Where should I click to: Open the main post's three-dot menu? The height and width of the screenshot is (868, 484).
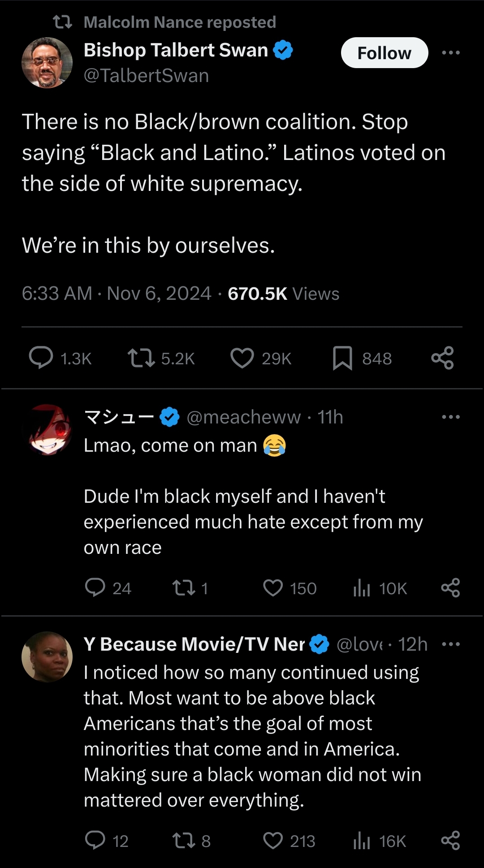[450, 52]
